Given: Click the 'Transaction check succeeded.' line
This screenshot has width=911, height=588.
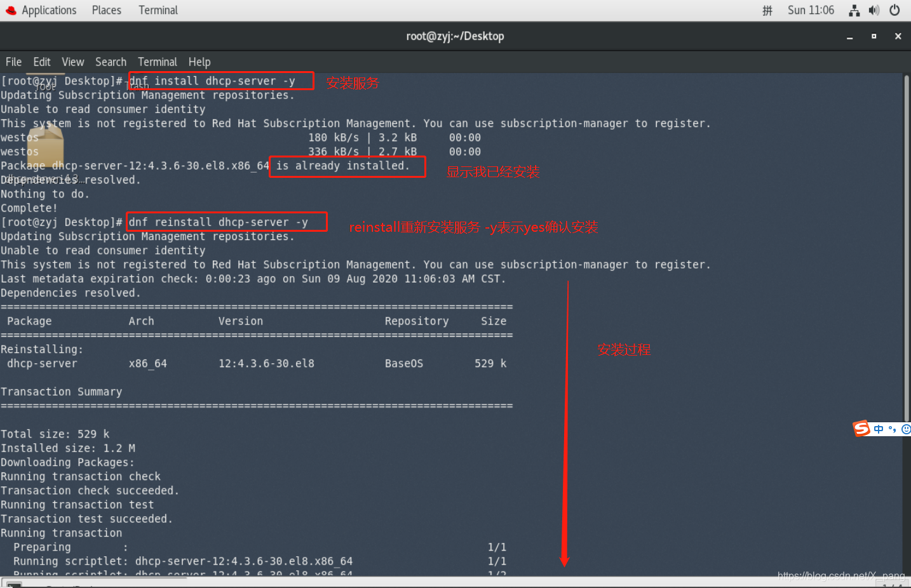Looking at the screenshot, I should (x=90, y=490).
